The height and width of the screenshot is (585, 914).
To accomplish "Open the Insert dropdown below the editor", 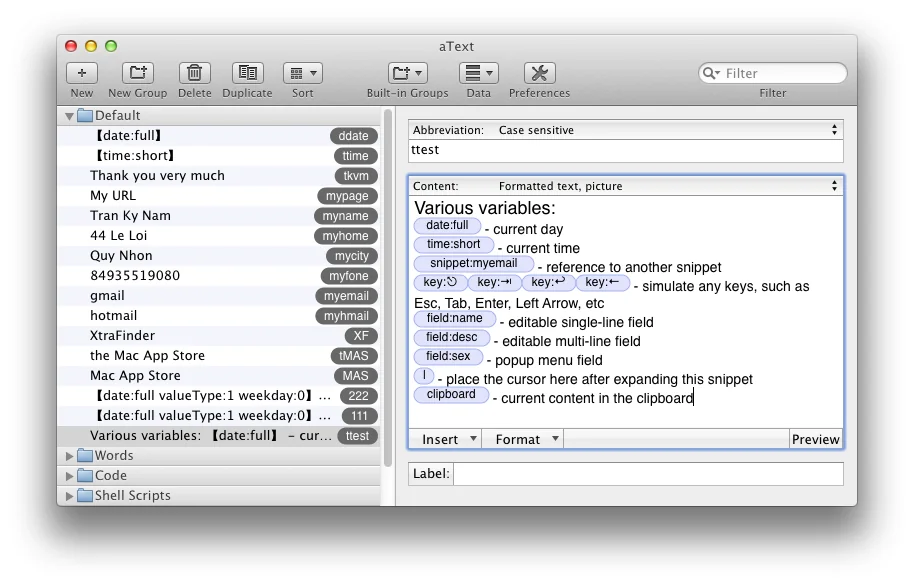I will coord(444,438).
